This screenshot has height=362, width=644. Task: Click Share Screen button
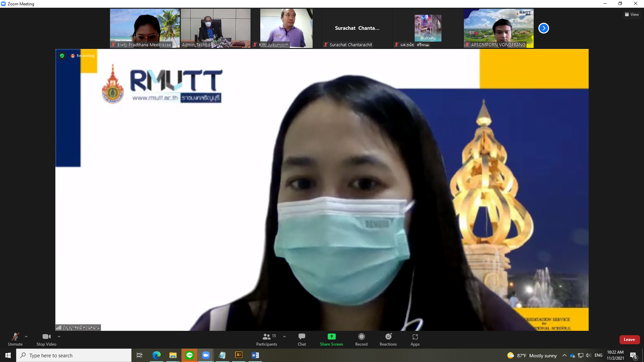[331, 339]
